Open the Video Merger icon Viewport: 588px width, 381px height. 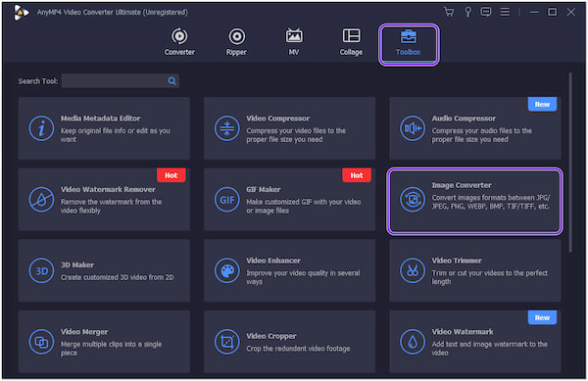(41, 342)
